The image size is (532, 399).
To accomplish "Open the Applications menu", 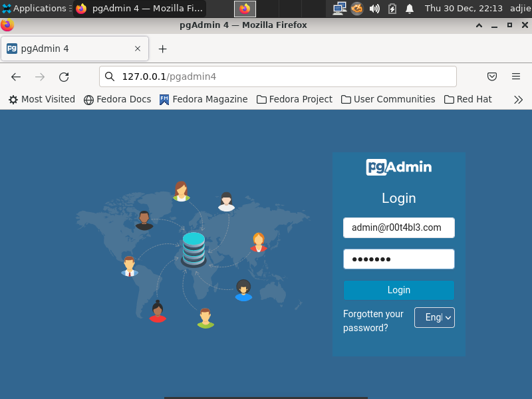I will coord(36,9).
